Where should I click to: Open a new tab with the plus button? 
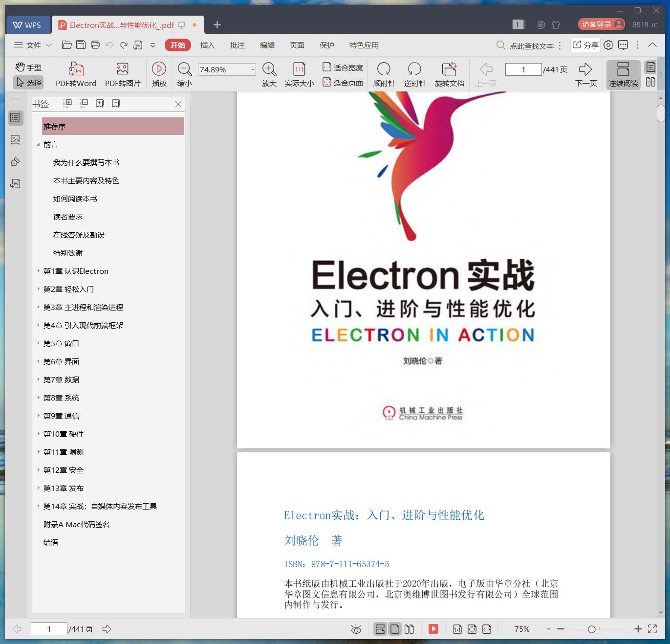217,24
